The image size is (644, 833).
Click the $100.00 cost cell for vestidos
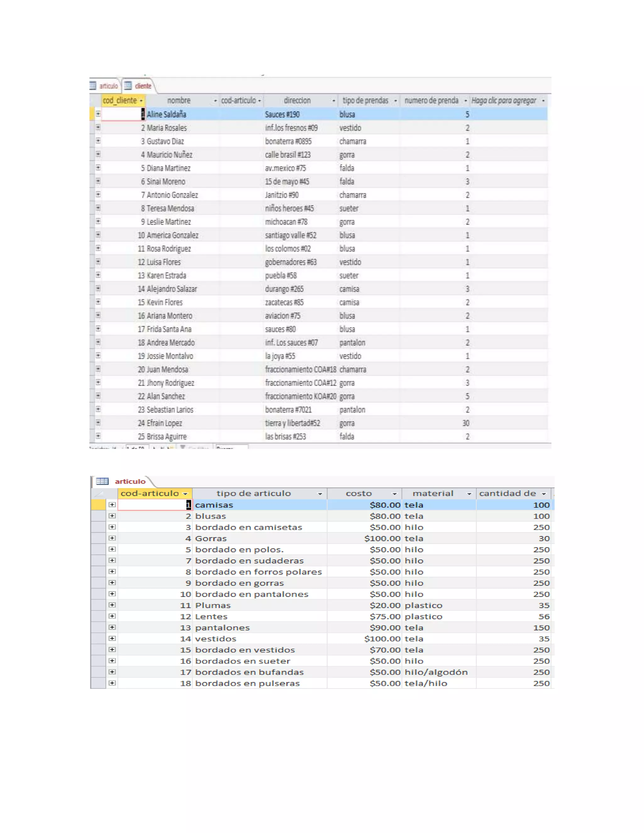pos(382,638)
